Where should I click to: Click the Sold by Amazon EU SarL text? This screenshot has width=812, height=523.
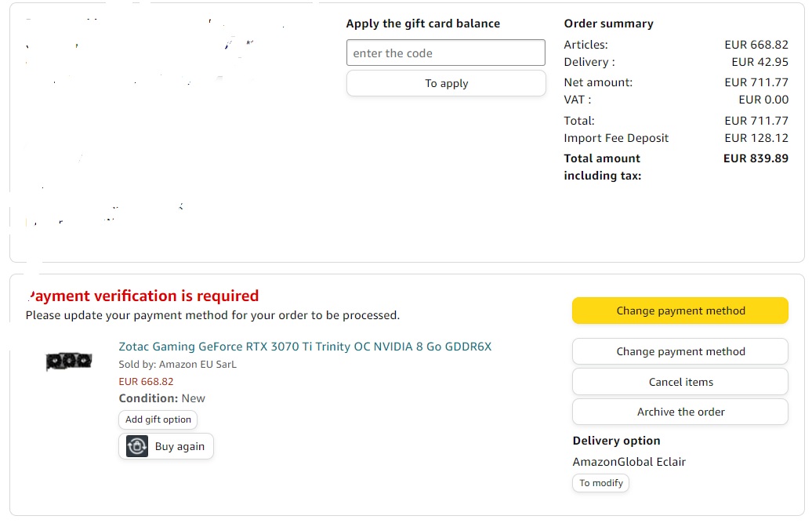[178, 365]
